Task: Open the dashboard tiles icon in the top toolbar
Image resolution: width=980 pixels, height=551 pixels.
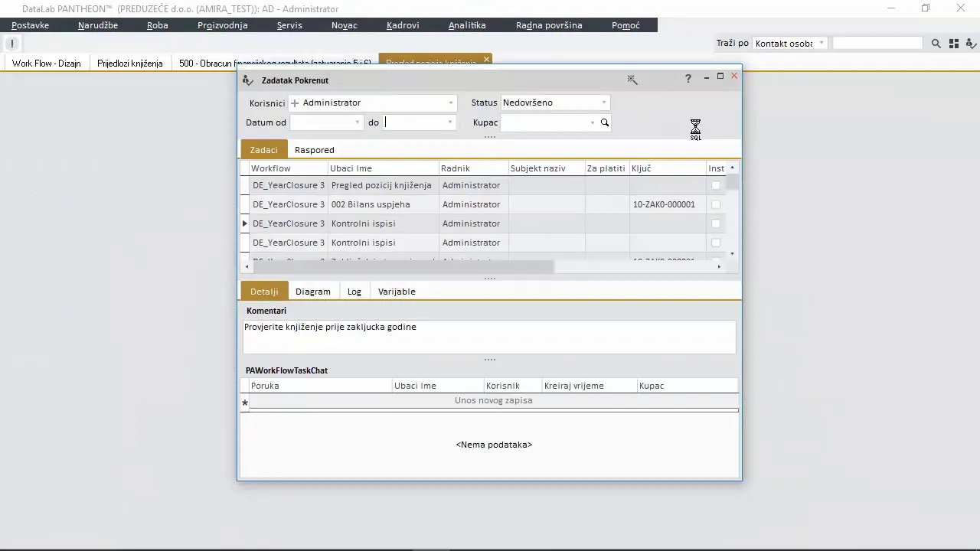Action: coord(953,44)
